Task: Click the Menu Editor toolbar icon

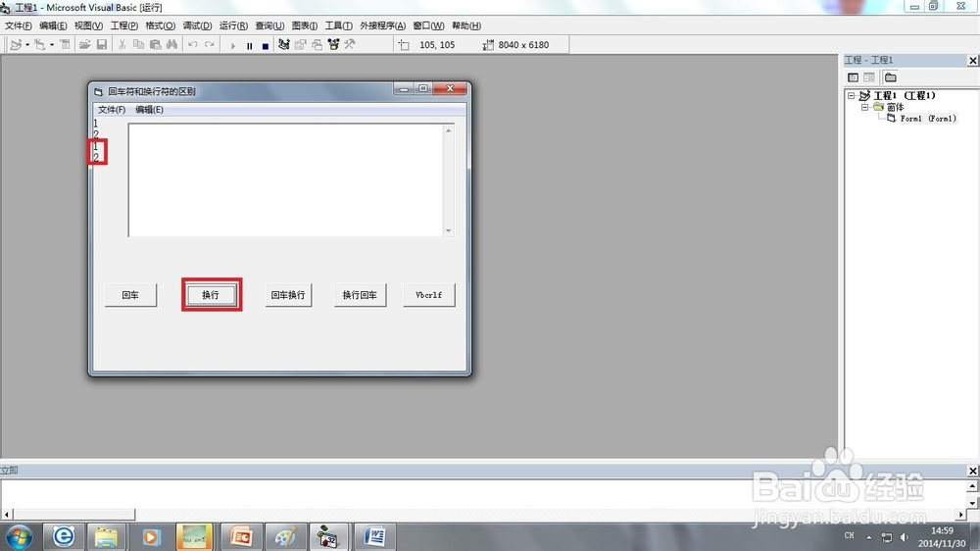Action: point(65,44)
